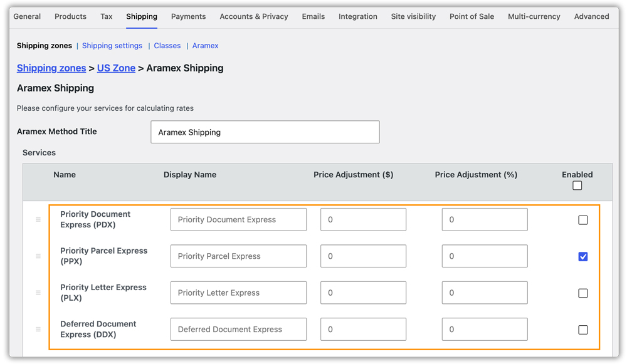Open the Site visibility tab
The width and height of the screenshot is (627, 364).
[413, 16]
